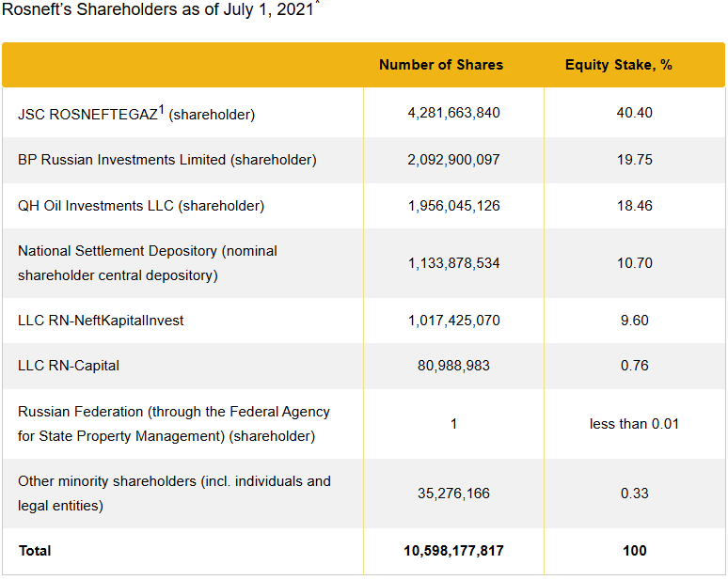
Task: Click the BP Russian Investments Limited row label
Action: coord(166,160)
